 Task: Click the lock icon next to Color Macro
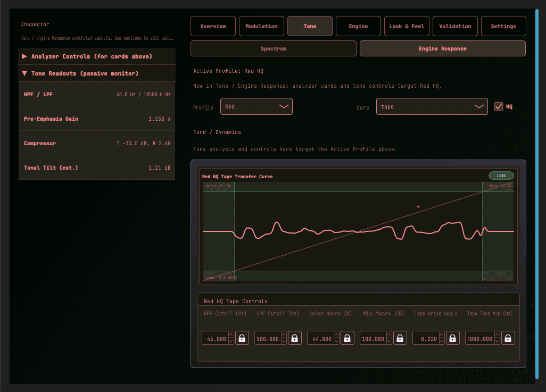coord(347,338)
